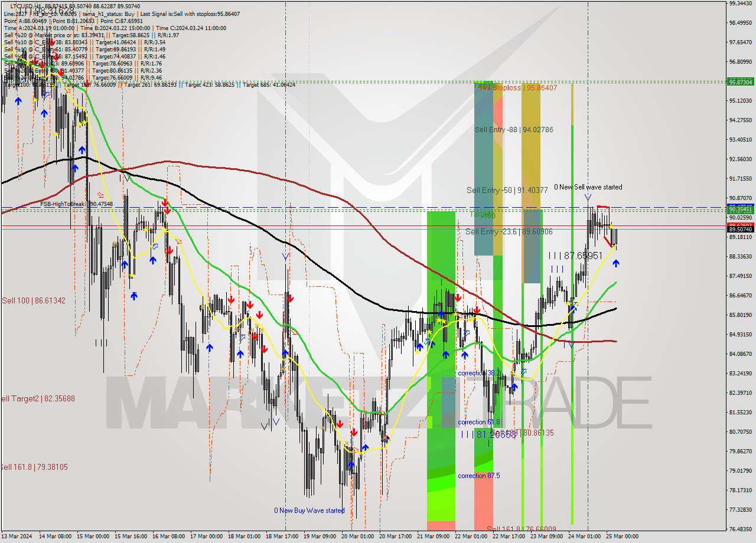756x543 pixels.
Task: Click the 'FSB-HighToBreak | 90.47548' label
Action: pyautogui.click(x=76, y=204)
